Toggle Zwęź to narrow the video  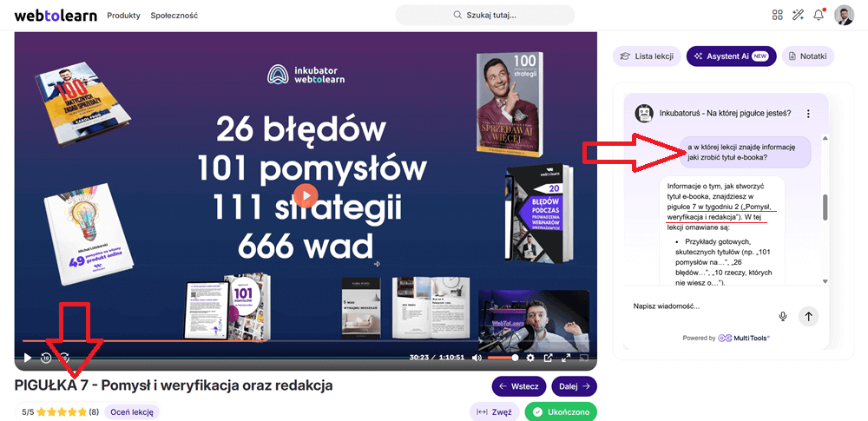495,412
